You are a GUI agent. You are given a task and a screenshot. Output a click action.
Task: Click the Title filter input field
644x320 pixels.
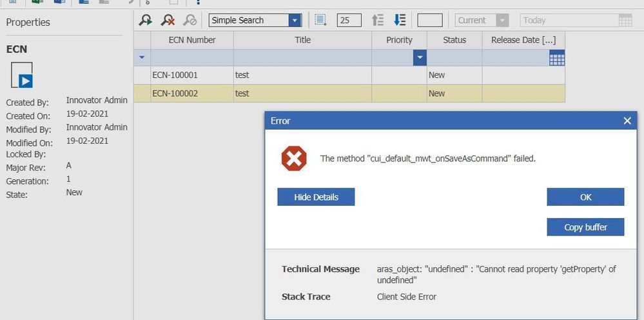point(302,58)
